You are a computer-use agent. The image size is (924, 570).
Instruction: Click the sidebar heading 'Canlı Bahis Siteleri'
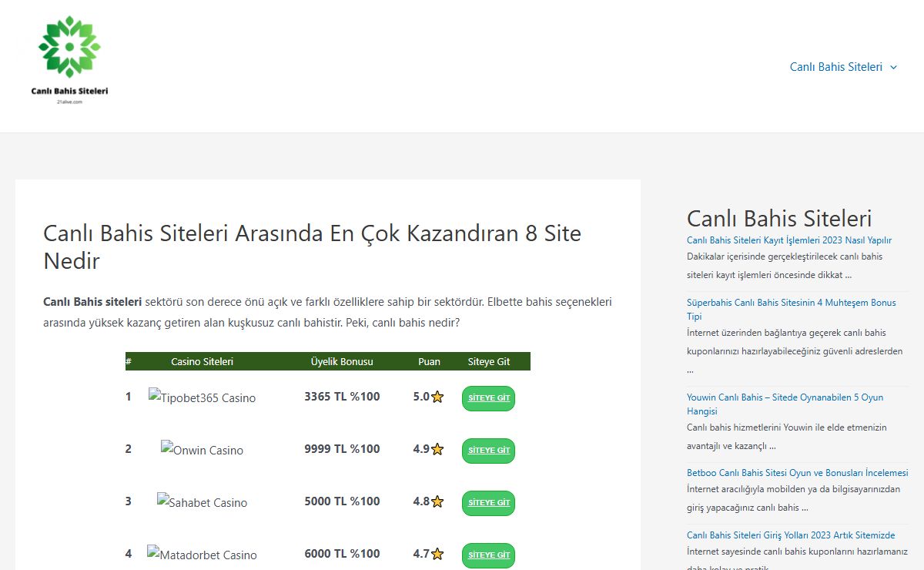[779, 218]
